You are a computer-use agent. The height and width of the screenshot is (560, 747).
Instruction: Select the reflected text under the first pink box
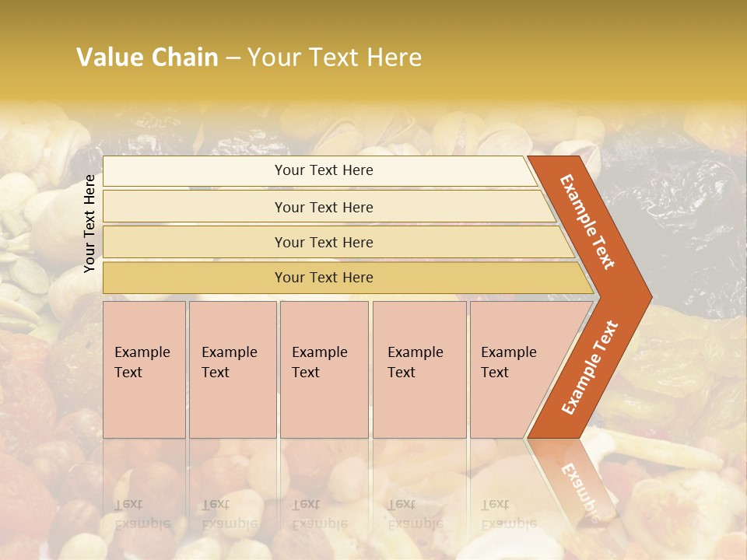(142, 514)
